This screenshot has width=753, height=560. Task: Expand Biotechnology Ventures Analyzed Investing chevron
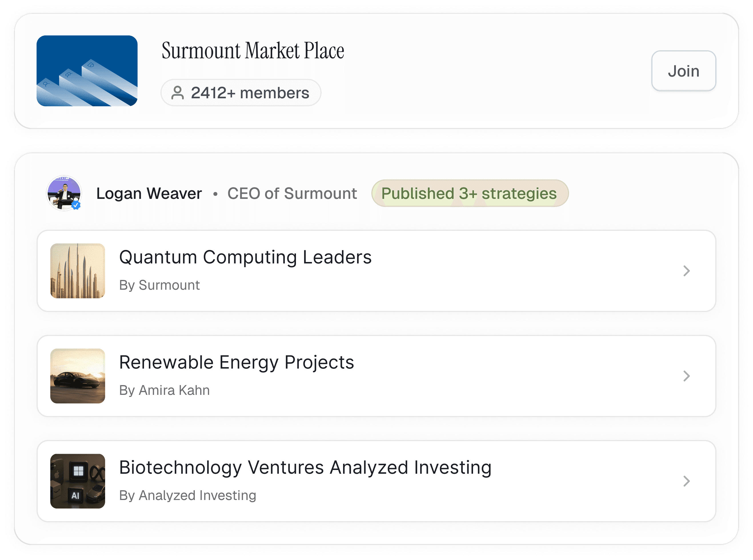[x=686, y=481]
